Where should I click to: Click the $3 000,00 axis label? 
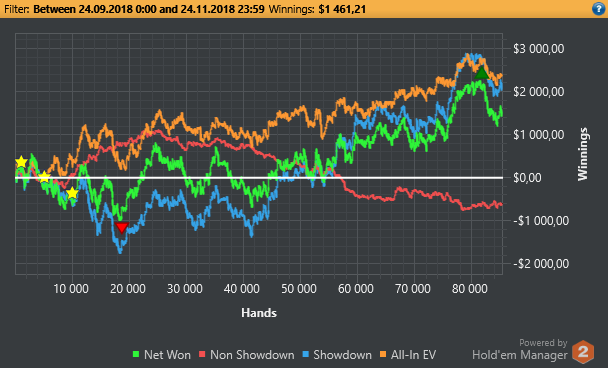click(x=539, y=49)
